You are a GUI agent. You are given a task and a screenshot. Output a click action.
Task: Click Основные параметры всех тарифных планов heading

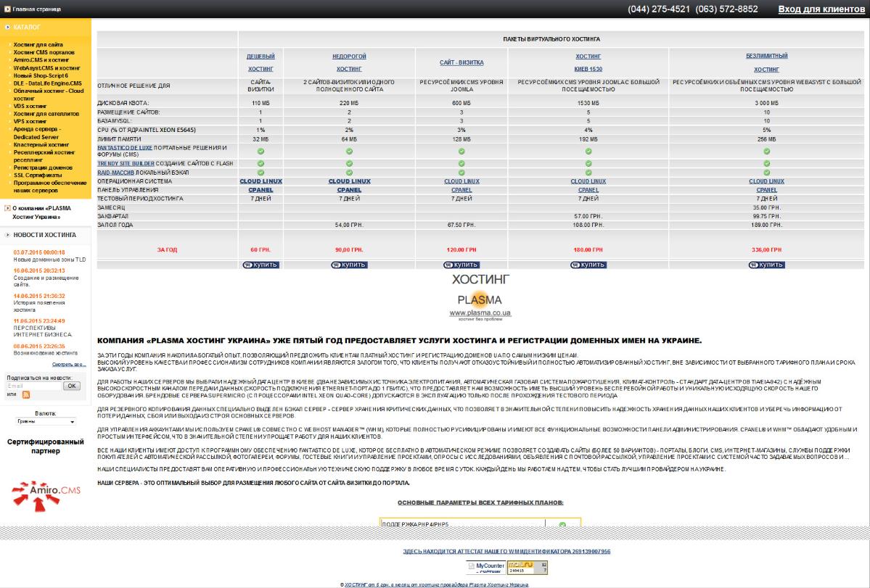coord(480,502)
